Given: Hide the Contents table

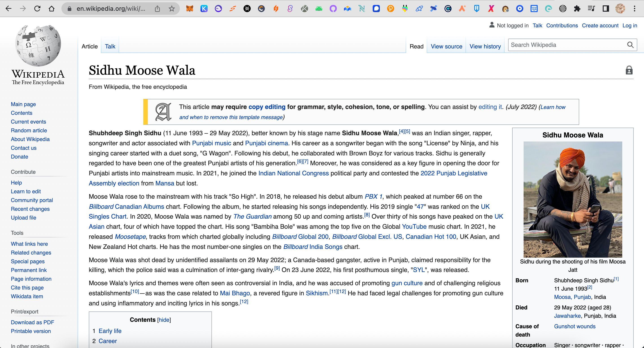Looking at the screenshot, I should [x=164, y=320].
